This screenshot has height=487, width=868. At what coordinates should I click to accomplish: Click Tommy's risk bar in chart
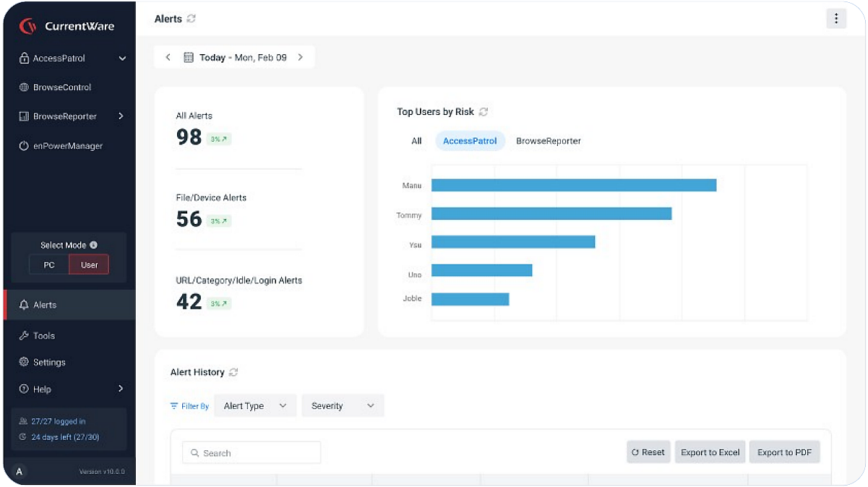[x=551, y=214]
